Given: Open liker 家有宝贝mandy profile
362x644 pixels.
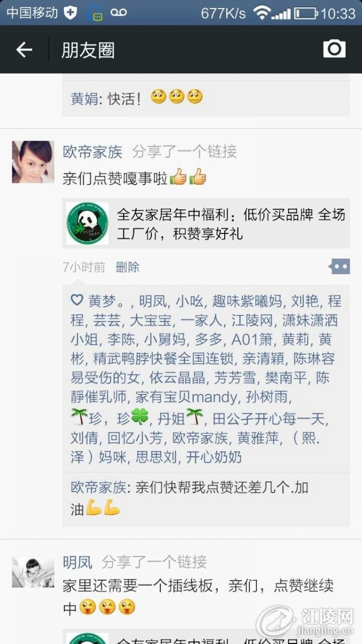Looking at the screenshot, I should pos(186,397).
